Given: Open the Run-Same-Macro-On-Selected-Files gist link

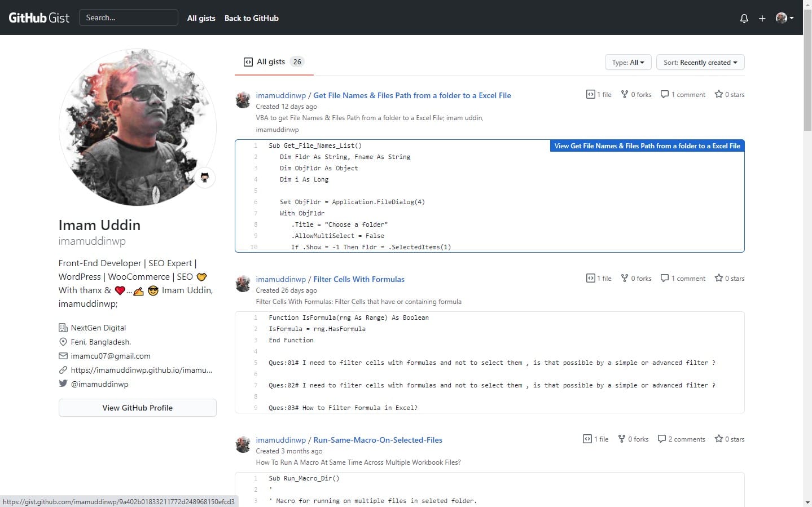Looking at the screenshot, I should tap(378, 440).
